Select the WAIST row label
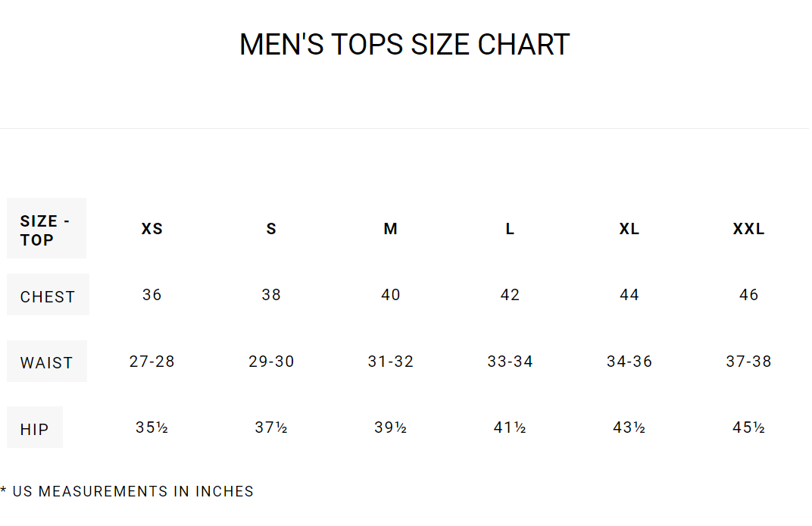The width and height of the screenshot is (812, 526). (47, 362)
